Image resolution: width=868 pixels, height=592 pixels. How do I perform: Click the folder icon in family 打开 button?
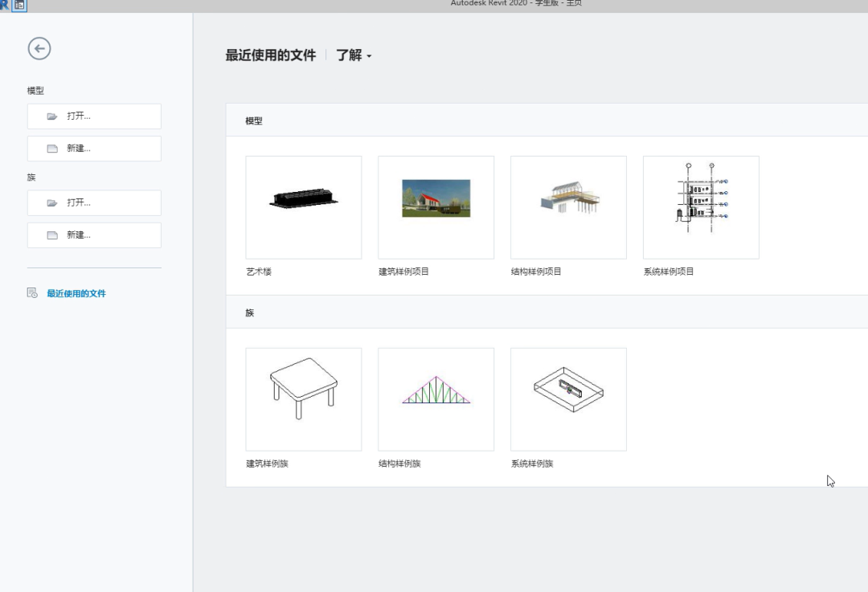[52, 203]
